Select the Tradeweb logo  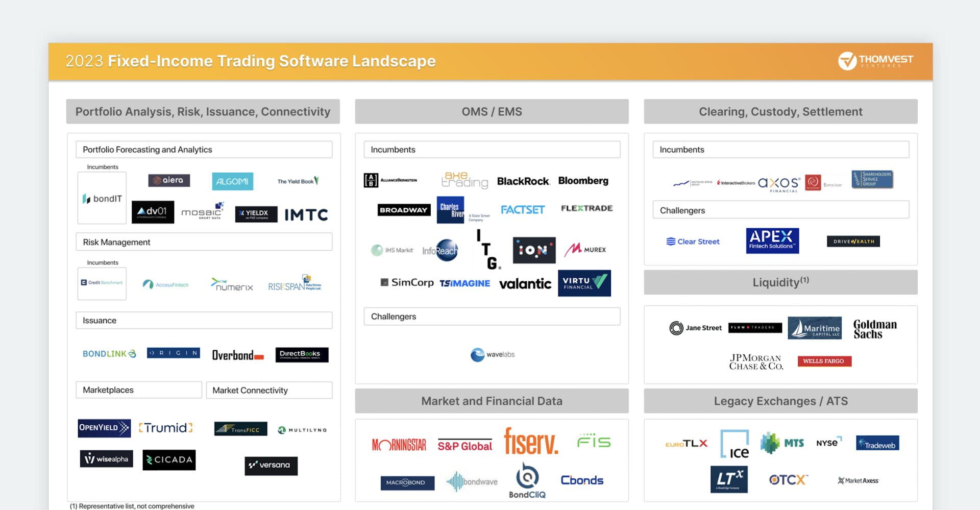877,443
